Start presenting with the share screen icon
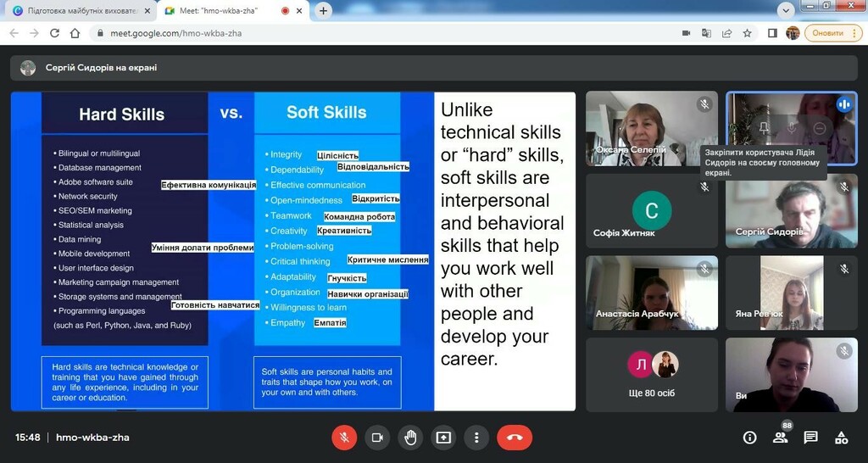The height and width of the screenshot is (463, 868). [443, 438]
